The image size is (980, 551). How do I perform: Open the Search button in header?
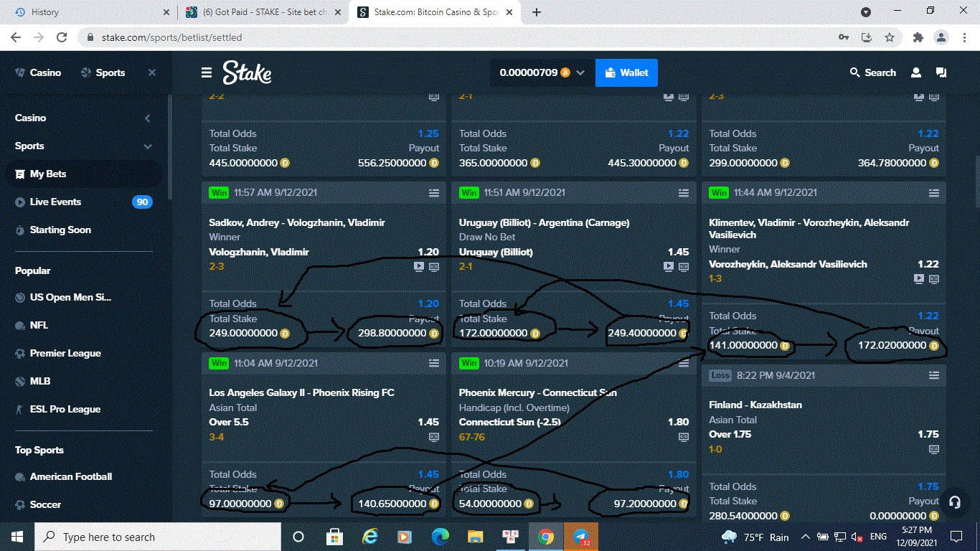click(872, 72)
